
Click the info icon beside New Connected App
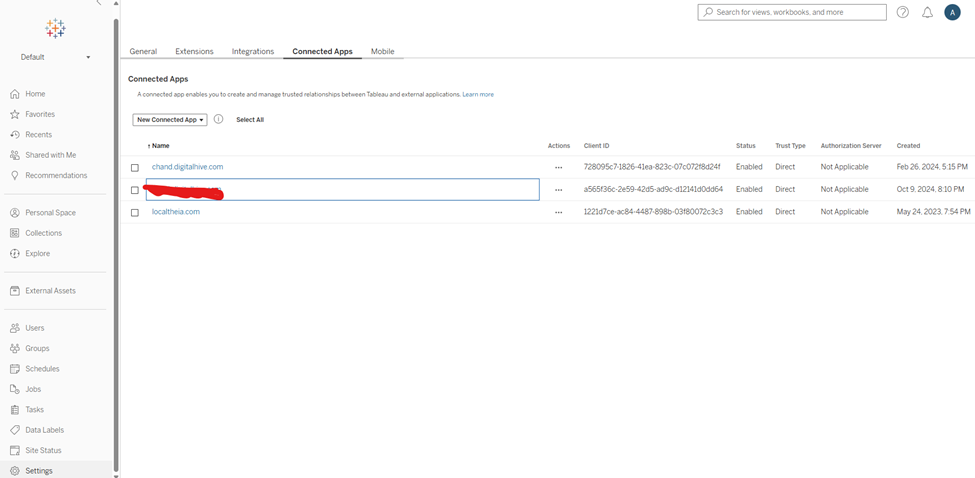(218, 119)
